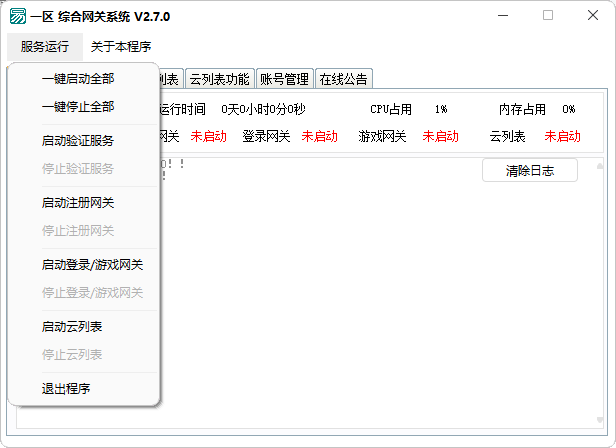Open the 服务运行 menu
616x448 pixels.
45,47
